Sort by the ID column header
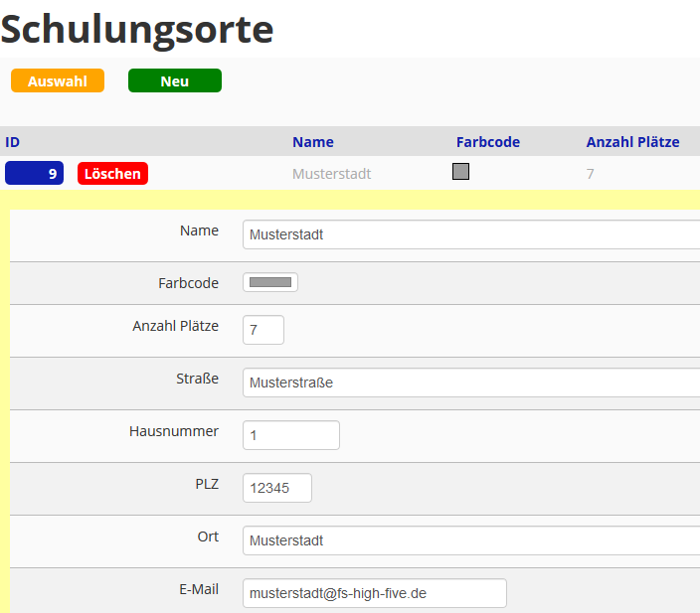 tap(13, 142)
